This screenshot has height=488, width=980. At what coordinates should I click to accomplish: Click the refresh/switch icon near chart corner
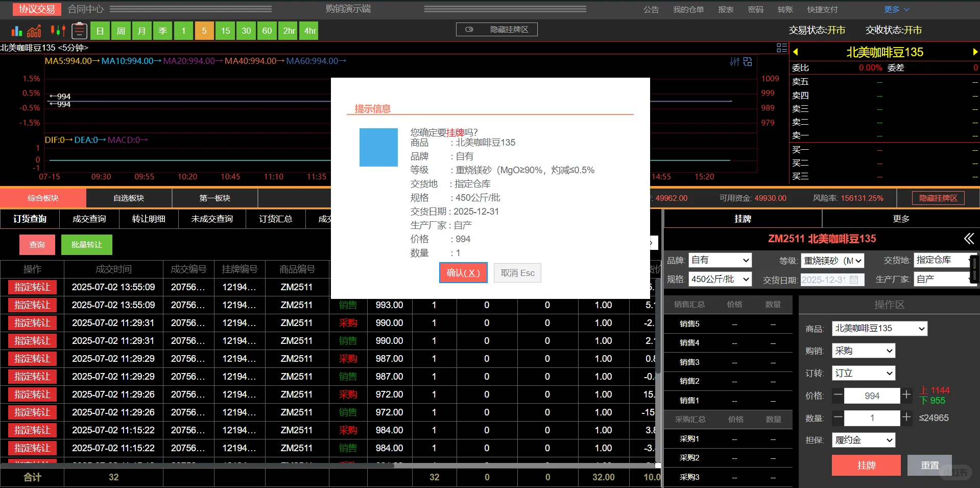click(747, 62)
